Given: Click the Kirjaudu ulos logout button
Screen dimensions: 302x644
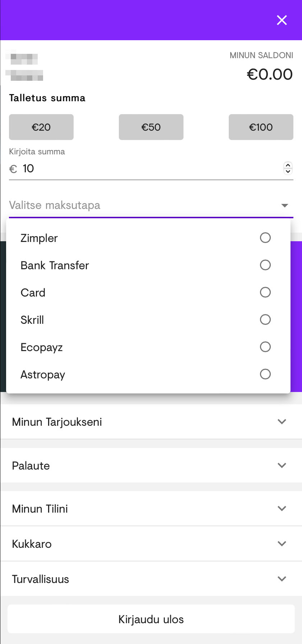Looking at the screenshot, I should (151, 619).
